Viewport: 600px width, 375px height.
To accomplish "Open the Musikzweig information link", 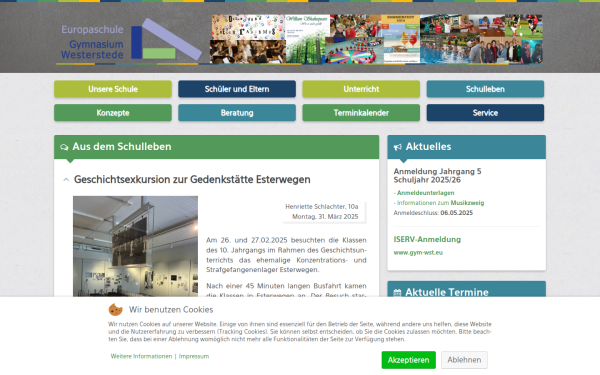I will click(x=440, y=203).
